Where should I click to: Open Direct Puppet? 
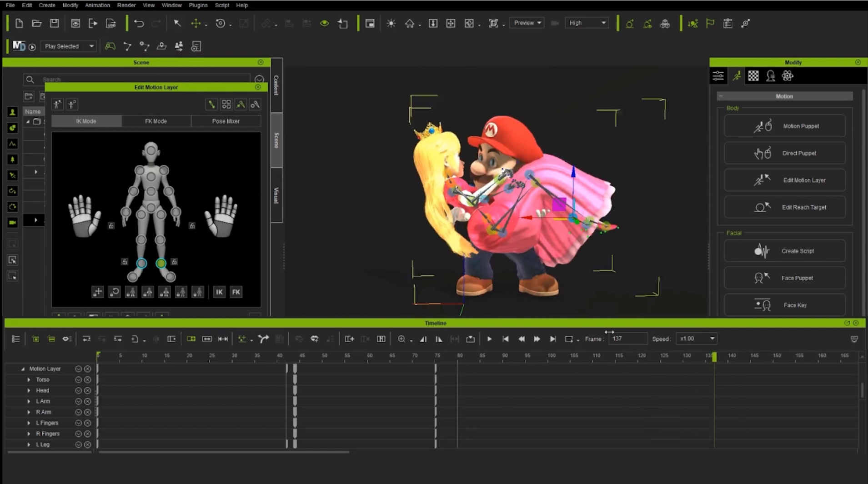785,153
